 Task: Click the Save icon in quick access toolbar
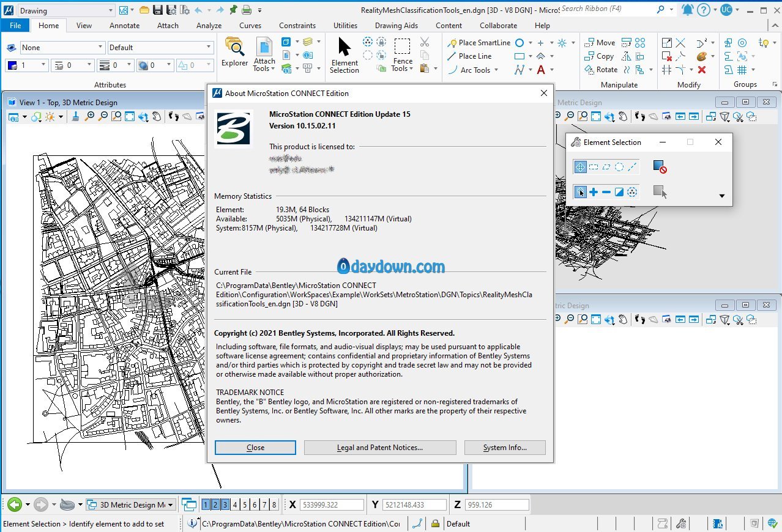tap(158, 10)
